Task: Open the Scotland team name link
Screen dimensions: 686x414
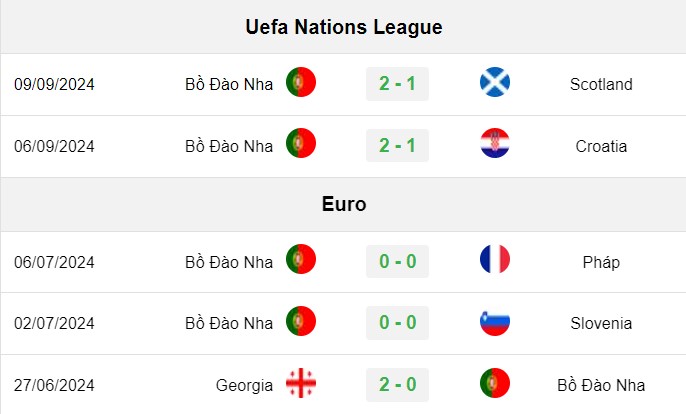Action: pos(601,84)
